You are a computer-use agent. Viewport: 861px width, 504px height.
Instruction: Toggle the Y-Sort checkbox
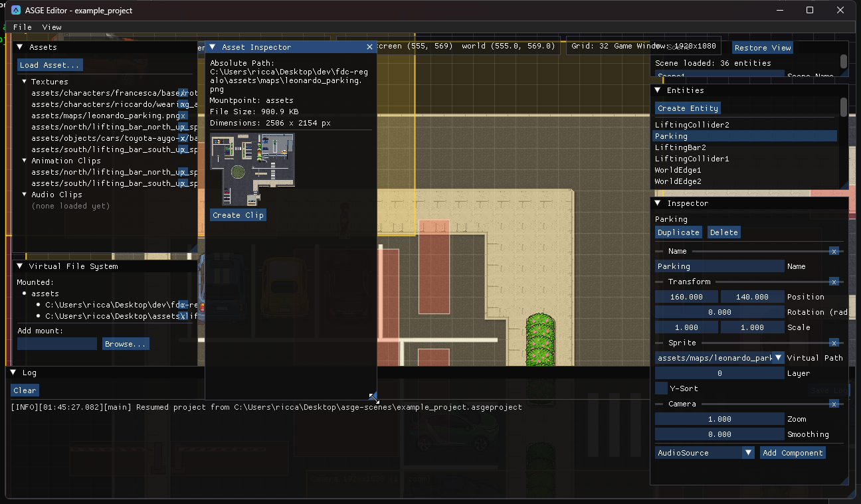pos(661,388)
